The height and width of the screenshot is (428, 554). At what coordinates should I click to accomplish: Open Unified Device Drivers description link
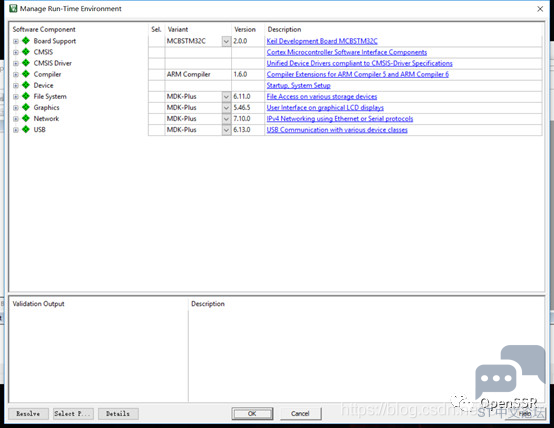point(359,63)
